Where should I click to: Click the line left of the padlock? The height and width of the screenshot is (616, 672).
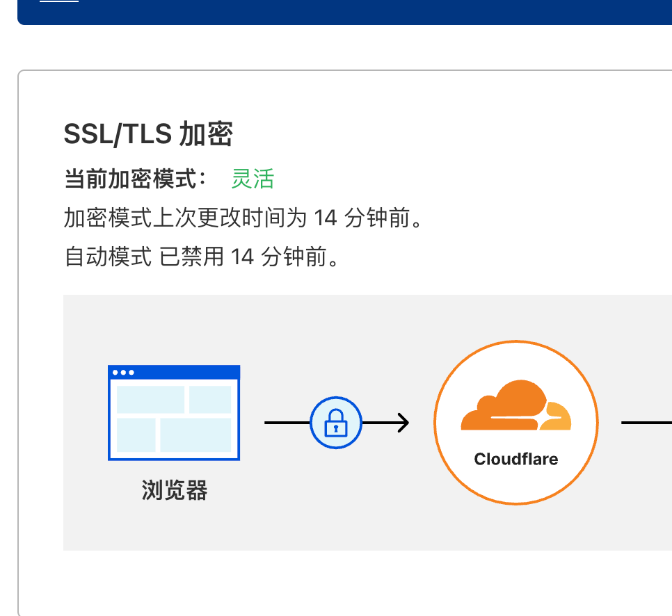pos(287,423)
